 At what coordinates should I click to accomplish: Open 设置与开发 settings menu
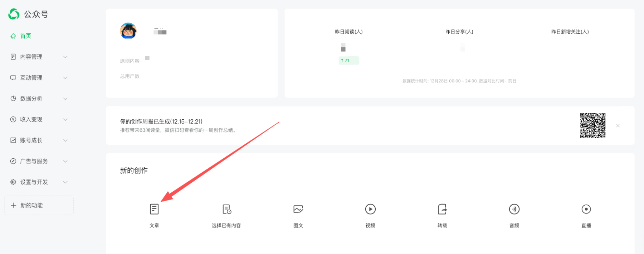(x=34, y=182)
